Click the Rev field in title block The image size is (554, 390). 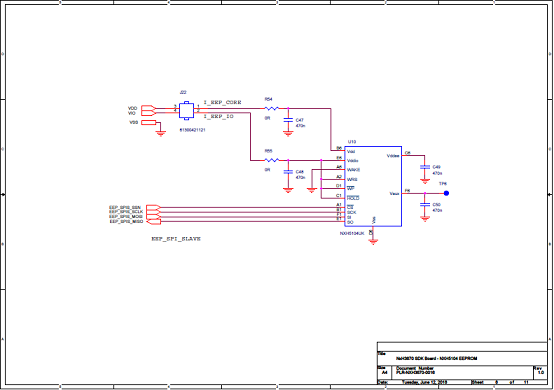540,370
